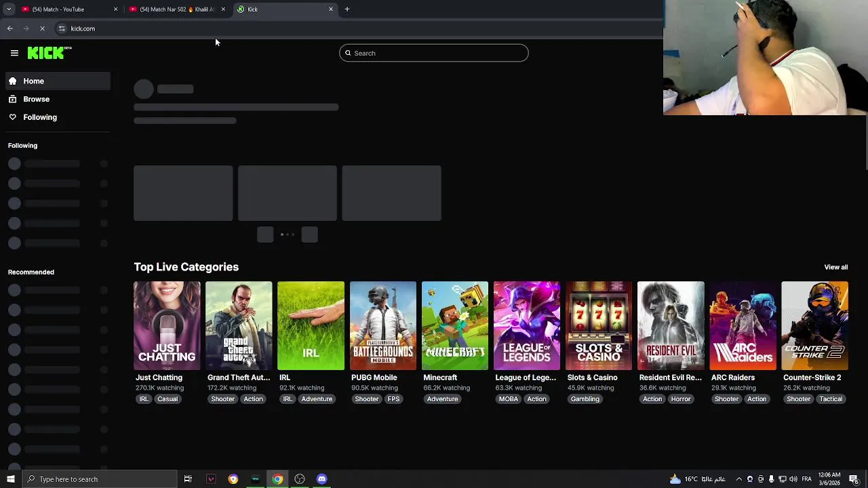Viewport: 868px width, 488px height.
Task: Open site information icon beside kick.com
Action: [62, 28]
